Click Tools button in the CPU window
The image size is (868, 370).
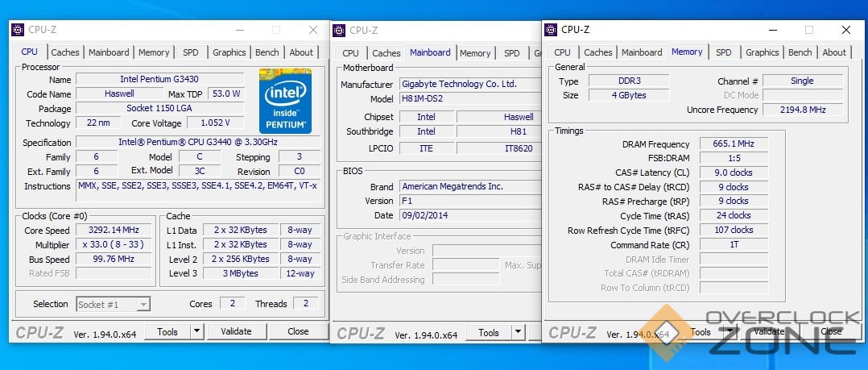click(167, 332)
